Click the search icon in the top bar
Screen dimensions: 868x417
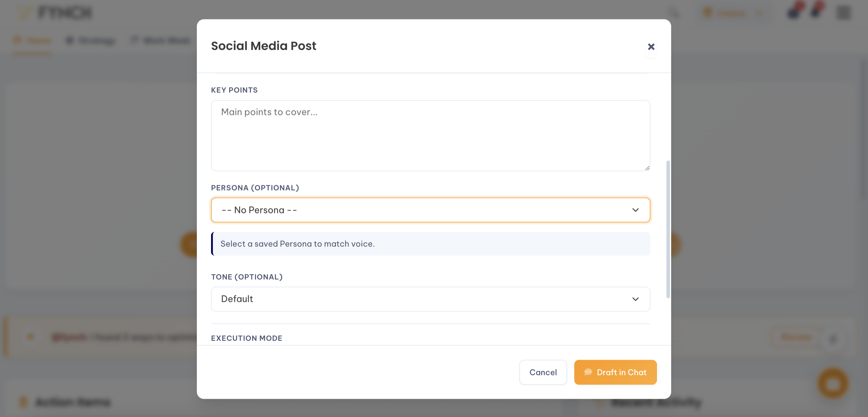coord(673,13)
